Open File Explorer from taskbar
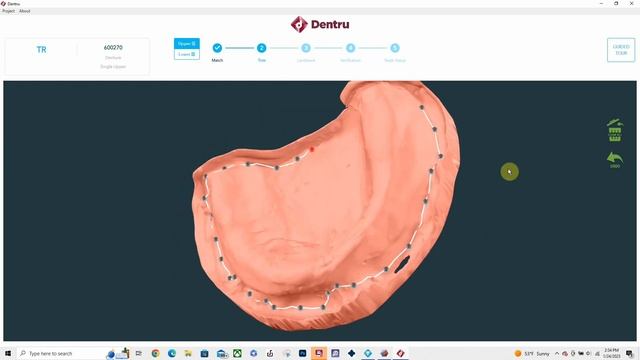Screen dimensions: 640x360 (188, 353)
